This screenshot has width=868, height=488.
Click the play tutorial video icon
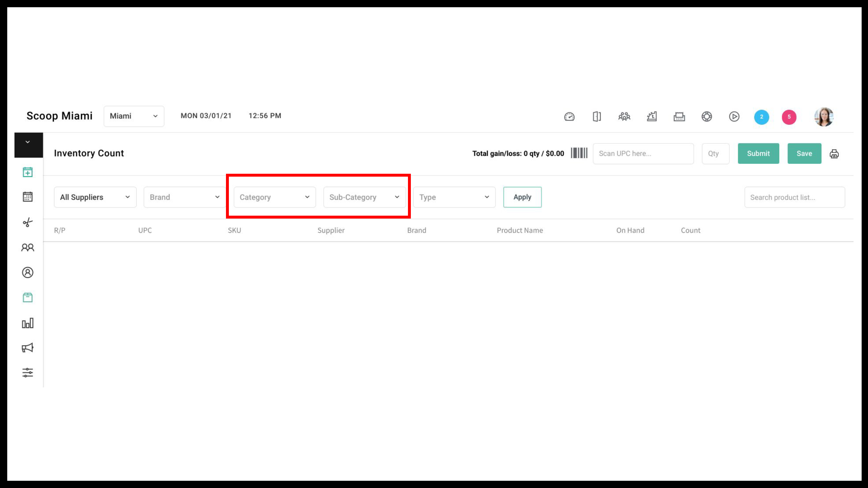tap(734, 117)
